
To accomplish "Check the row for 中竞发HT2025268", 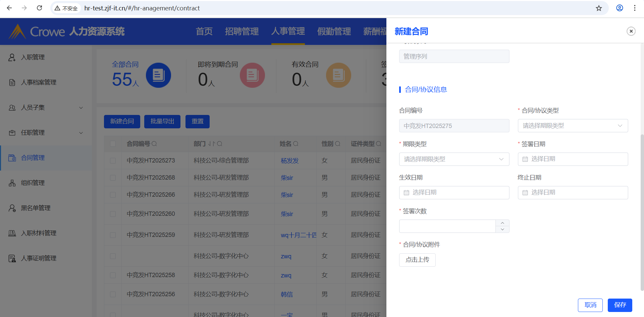I will [113, 178].
